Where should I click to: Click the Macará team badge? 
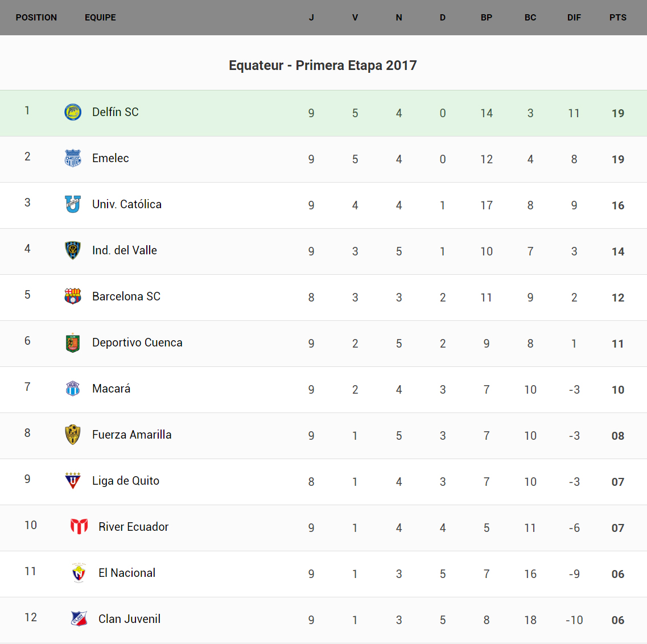(73, 389)
